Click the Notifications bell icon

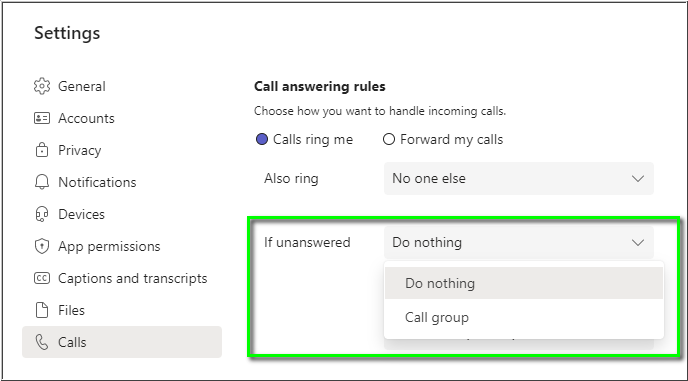click(42, 182)
